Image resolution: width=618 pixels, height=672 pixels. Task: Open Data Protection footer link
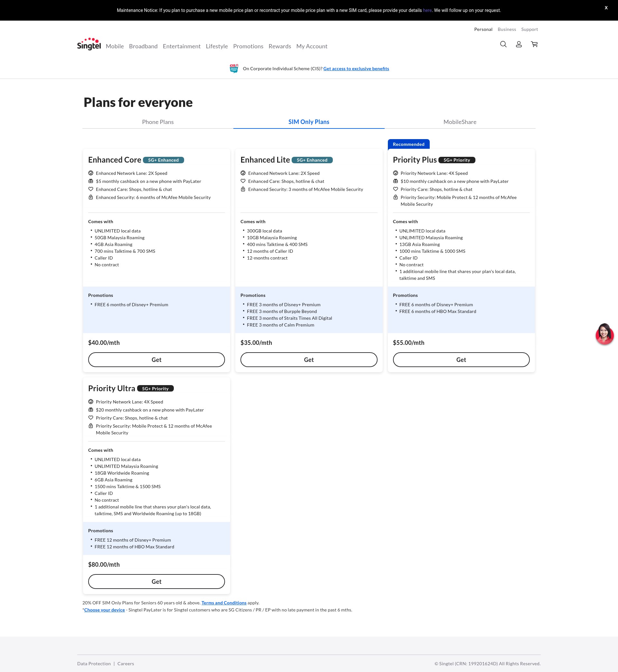click(94, 664)
